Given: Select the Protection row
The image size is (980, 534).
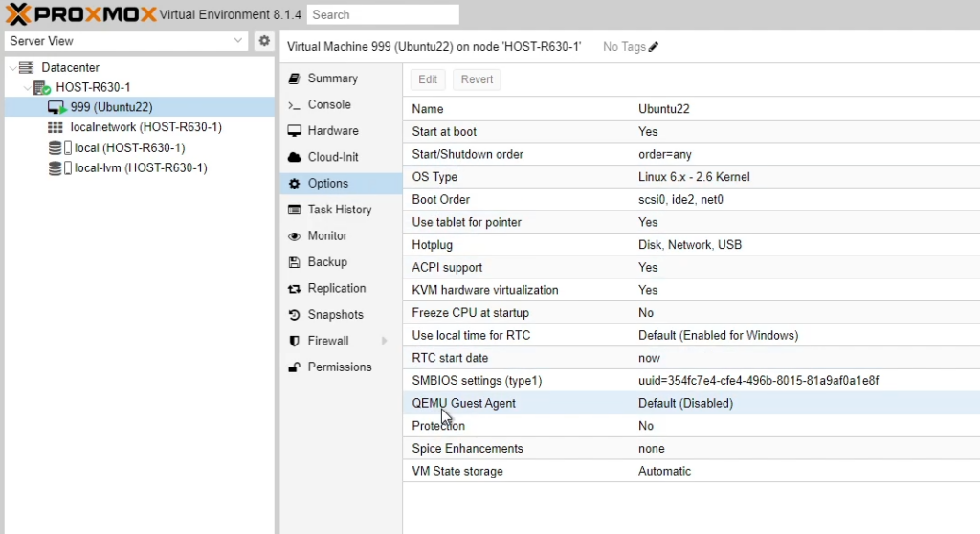Looking at the screenshot, I should click(x=691, y=426).
